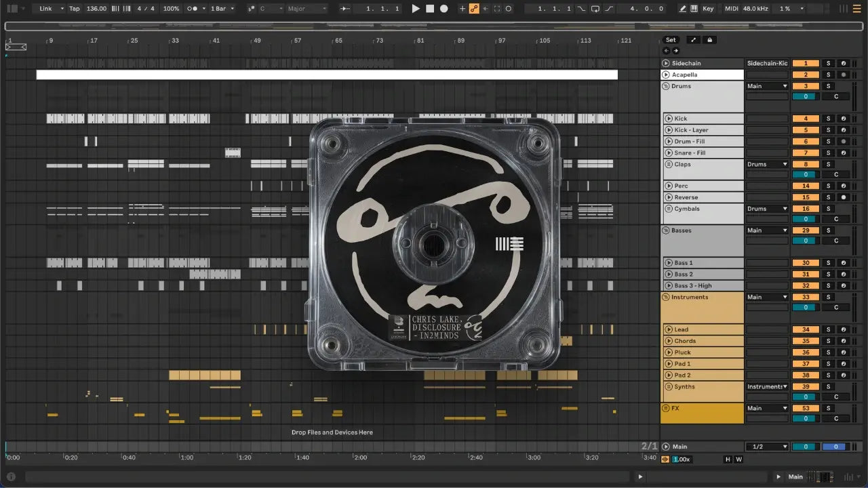Toggle the Punch-Out switch icon

(609, 9)
